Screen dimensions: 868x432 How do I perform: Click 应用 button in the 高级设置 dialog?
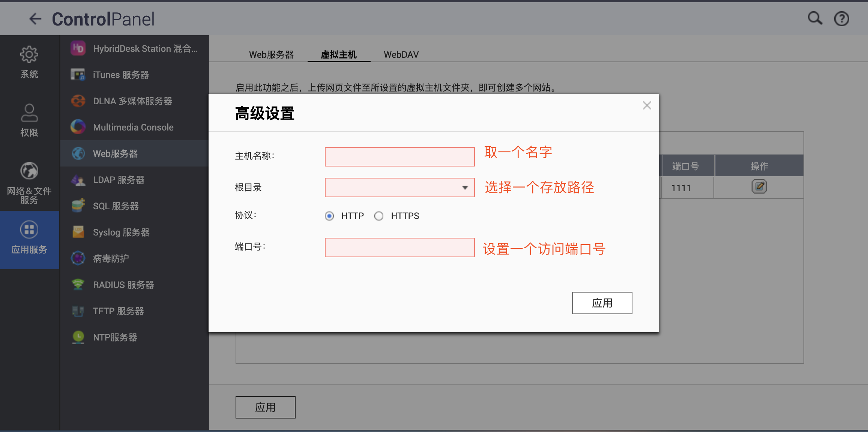(602, 303)
